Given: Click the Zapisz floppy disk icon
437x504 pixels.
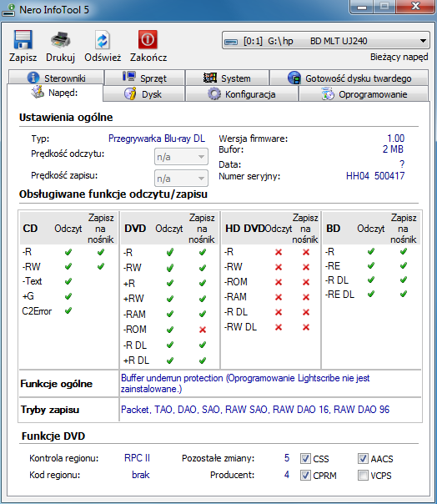Looking at the screenshot, I should click(23, 39).
